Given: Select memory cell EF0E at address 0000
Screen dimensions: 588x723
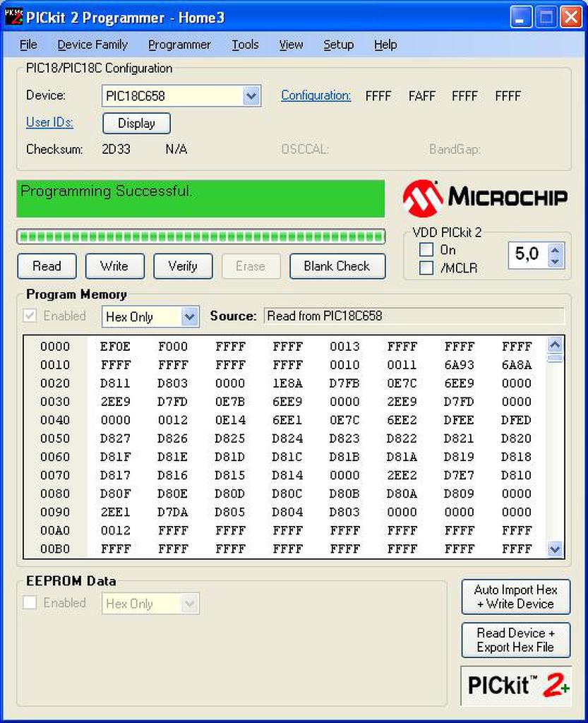Looking at the screenshot, I should [115, 347].
